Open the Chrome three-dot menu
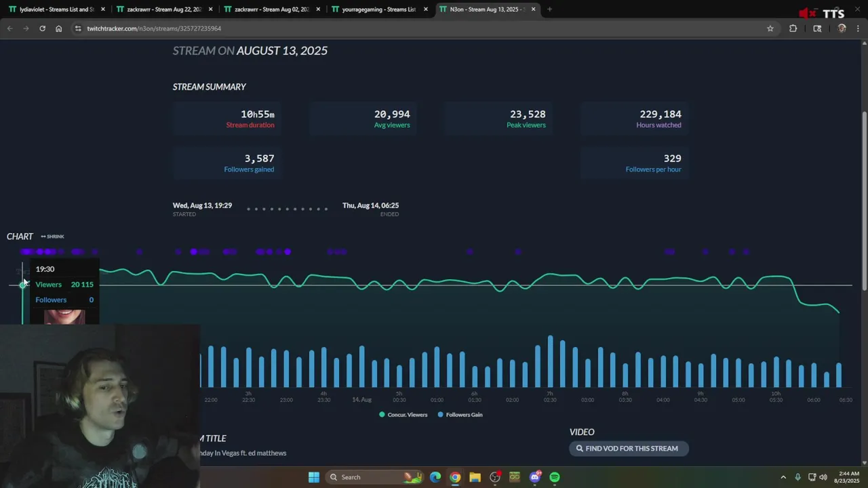Image resolution: width=868 pixels, height=488 pixels. point(859,28)
